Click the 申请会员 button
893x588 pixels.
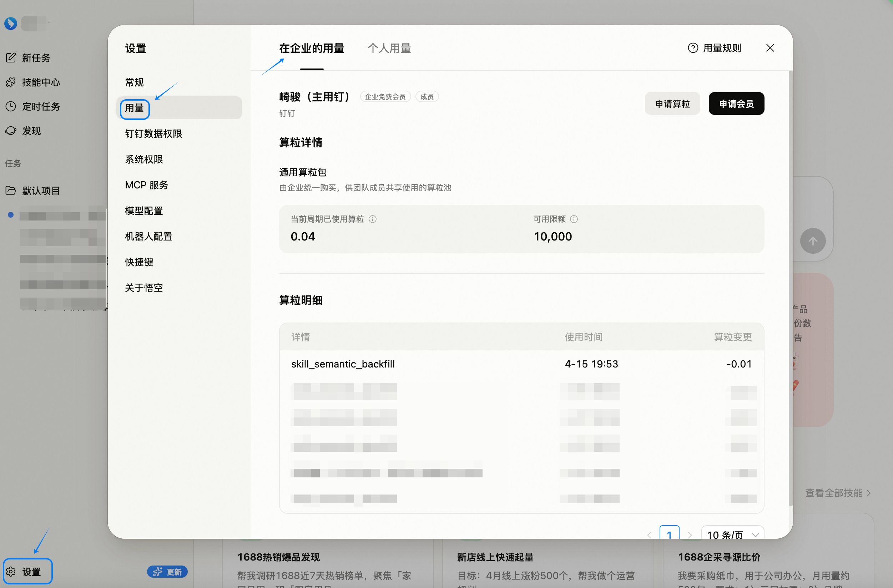click(x=736, y=104)
